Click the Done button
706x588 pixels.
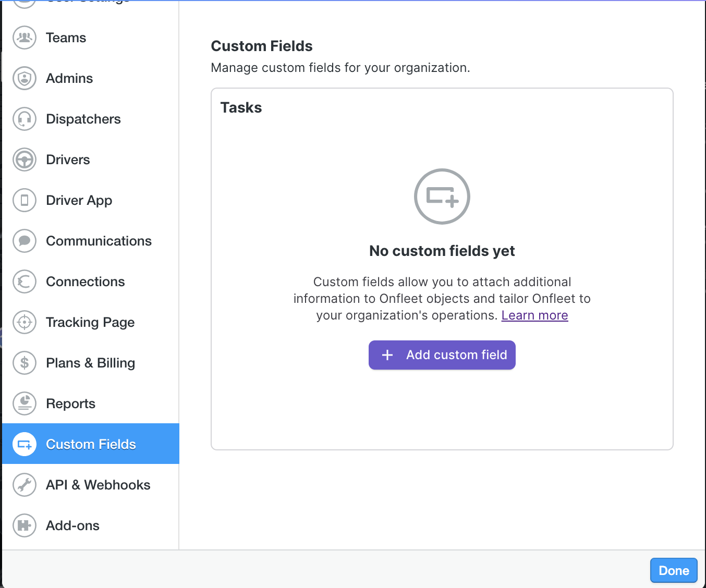tap(674, 570)
